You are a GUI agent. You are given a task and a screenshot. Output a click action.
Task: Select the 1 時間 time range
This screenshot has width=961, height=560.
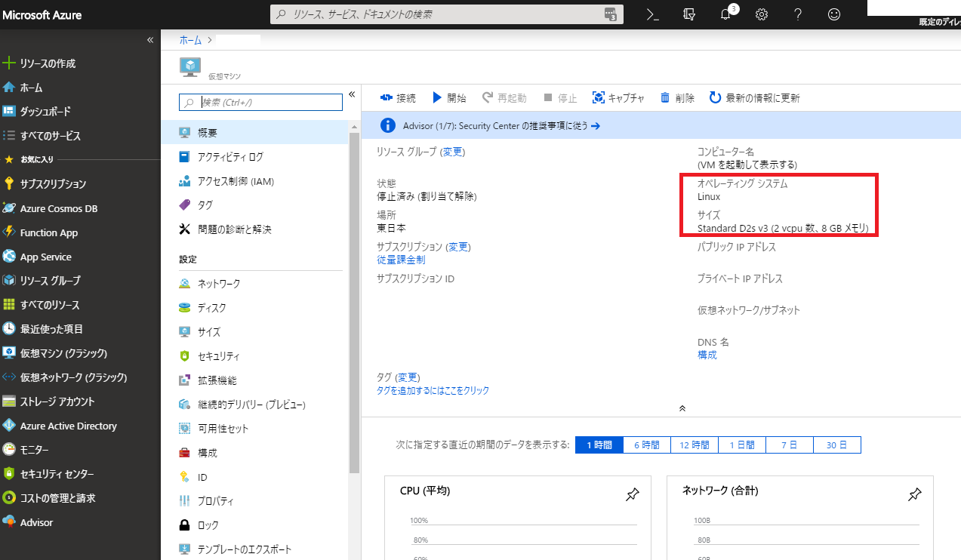tap(599, 445)
